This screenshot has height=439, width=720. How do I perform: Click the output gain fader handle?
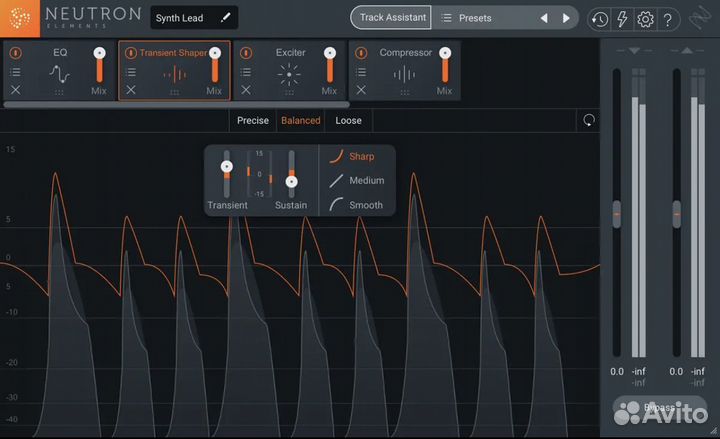coord(677,214)
